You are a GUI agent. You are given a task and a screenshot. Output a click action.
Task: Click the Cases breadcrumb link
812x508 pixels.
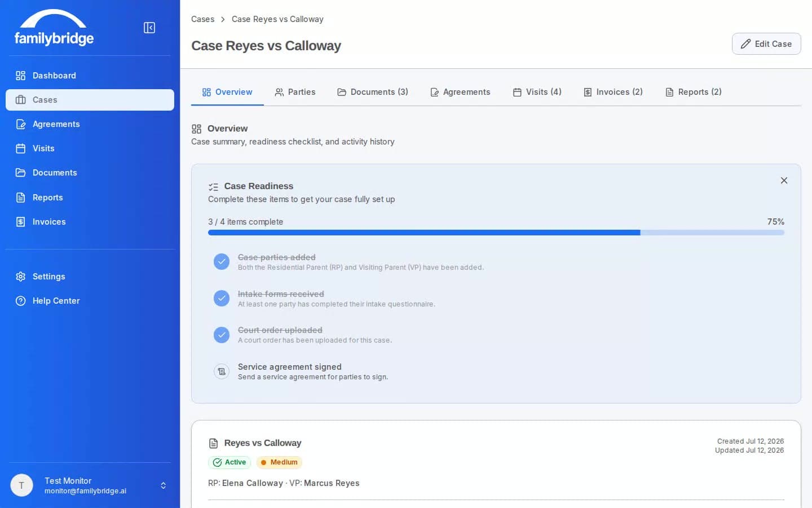coord(202,19)
